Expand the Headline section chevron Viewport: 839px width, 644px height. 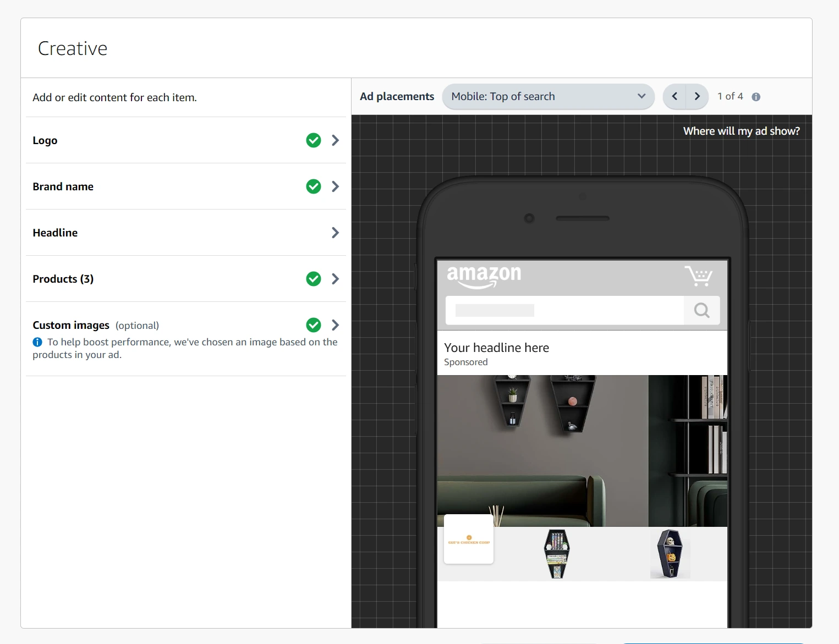(x=335, y=233)
